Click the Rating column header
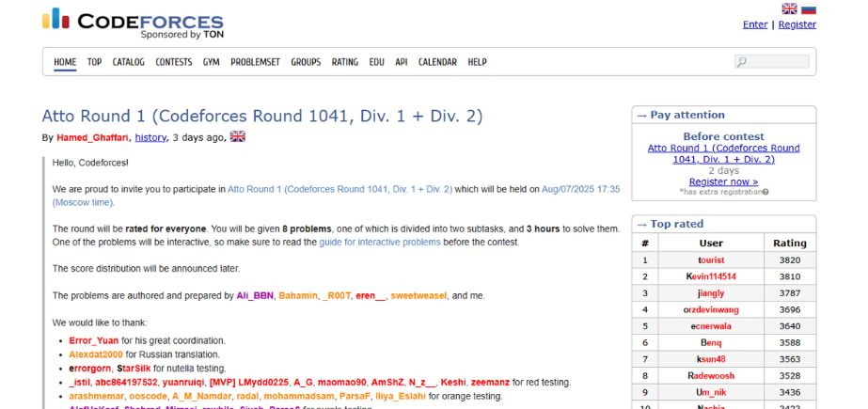 pyautogui.click(x=790, y=243)
